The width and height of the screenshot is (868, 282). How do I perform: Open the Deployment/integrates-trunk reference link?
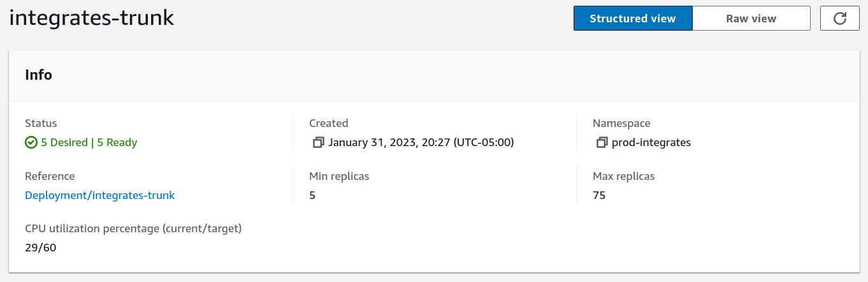(99, 195)
